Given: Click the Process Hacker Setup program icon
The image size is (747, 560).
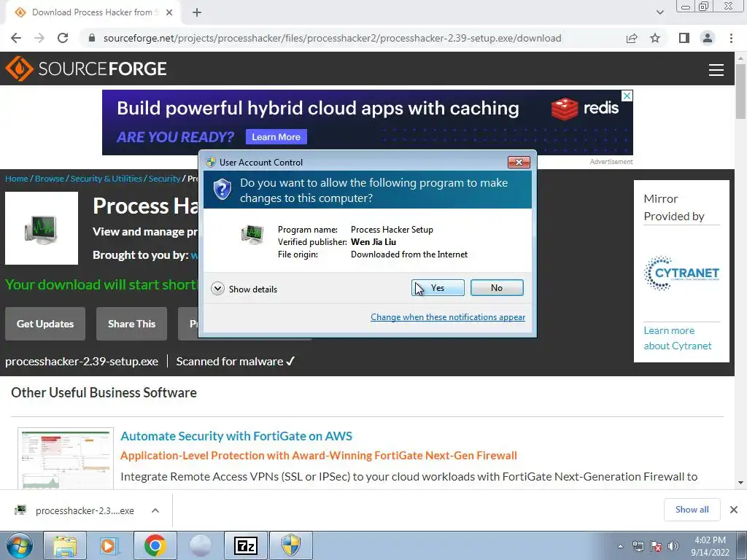Looking at the screenshot, I should (x=252, y=235).
